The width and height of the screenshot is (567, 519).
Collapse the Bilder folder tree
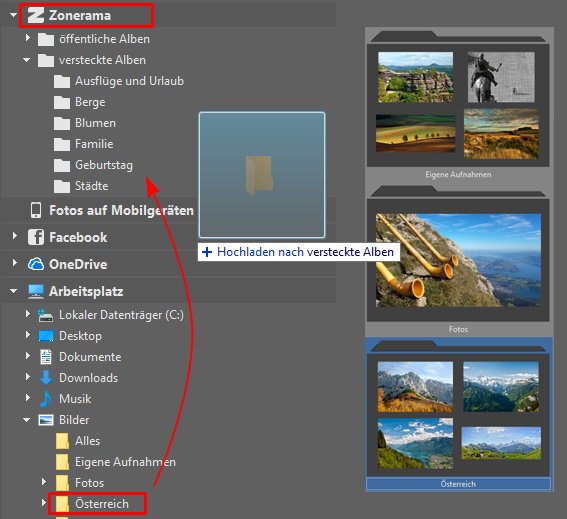(27, 420)
